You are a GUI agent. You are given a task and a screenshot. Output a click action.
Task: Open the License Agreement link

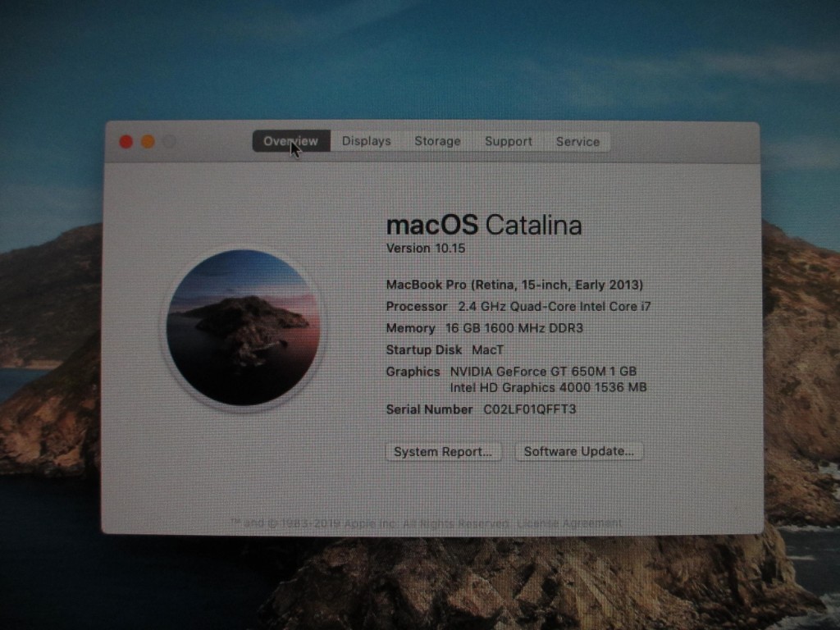pos(569,523)
